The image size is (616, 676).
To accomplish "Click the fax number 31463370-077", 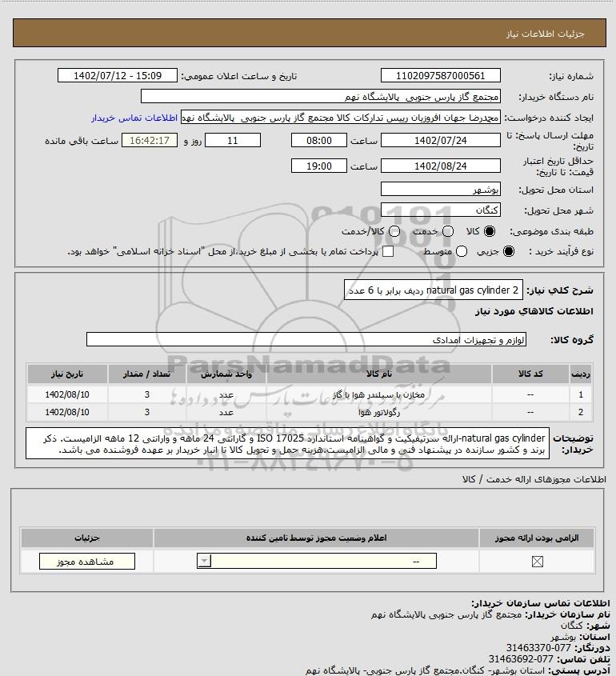I will pyautogui.click(x=538, y=648).
